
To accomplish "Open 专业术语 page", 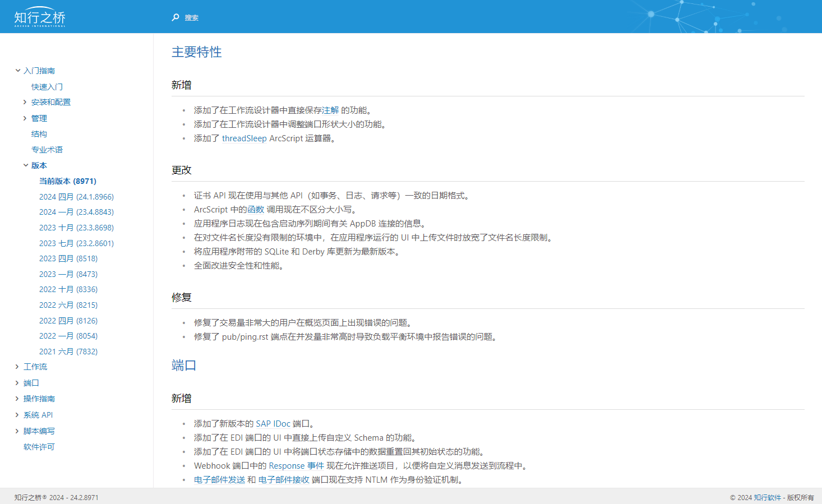I will [47, 150].
